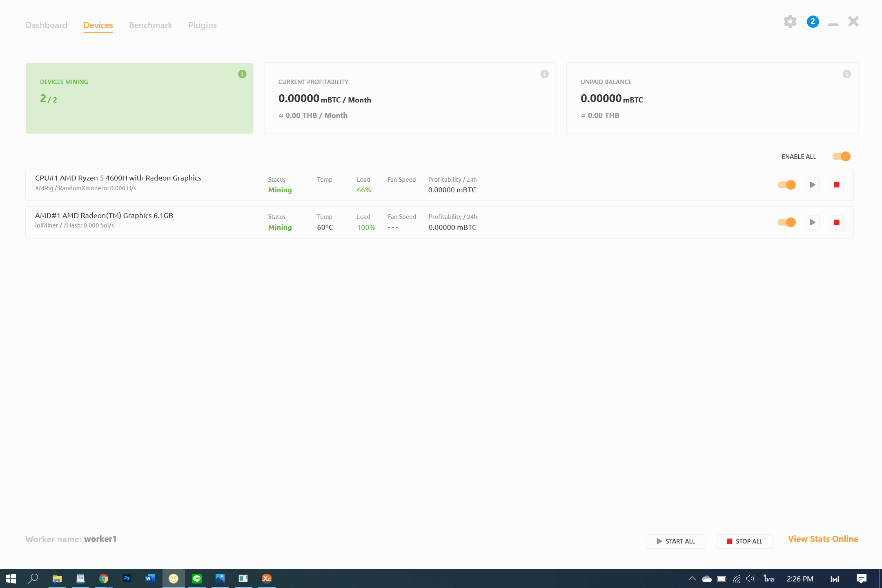Click the OneDrive cloud tray icon
The height and width of the screenshot is (588, 882).
707,579
